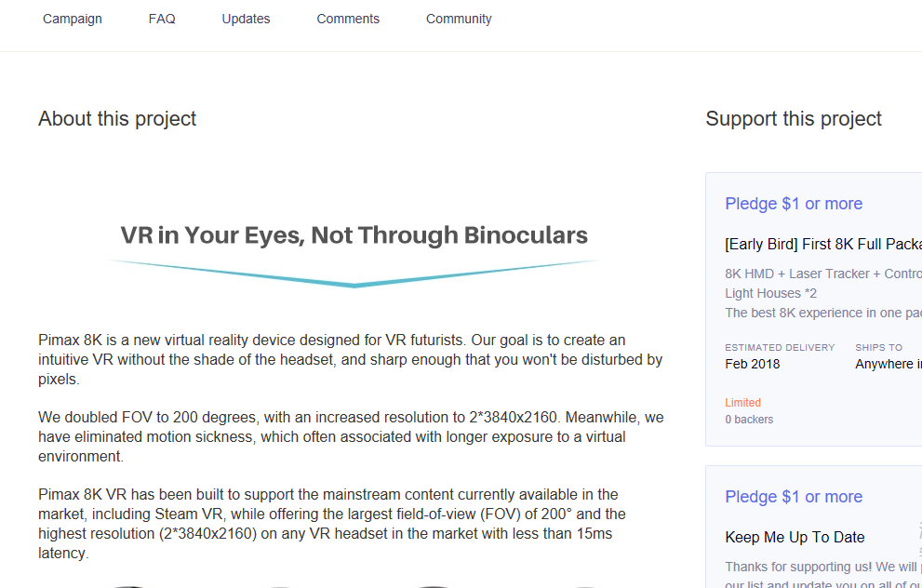This screenshot has width=922, height=588.
Task: Click the paragraph starting 'Pimax 8K is a new'
Action: [x=350, y=360]
